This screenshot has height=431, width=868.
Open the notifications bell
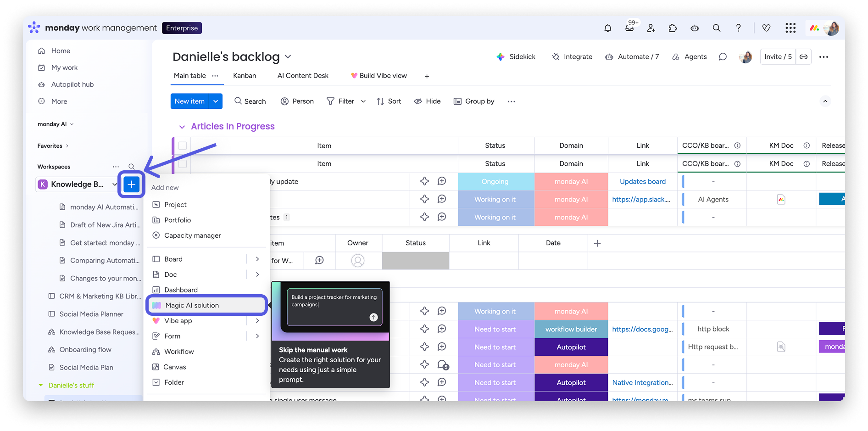(x=607, y=28)
